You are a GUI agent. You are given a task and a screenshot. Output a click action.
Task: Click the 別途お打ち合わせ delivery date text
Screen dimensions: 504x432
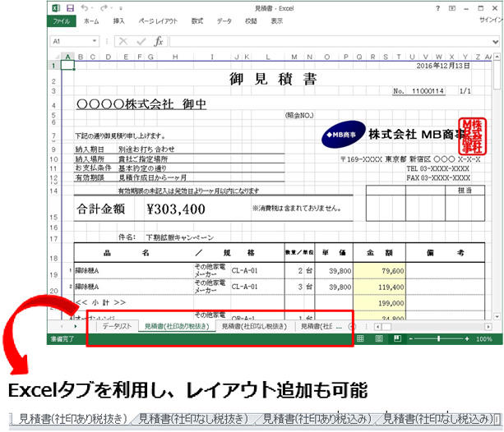point(146,149)
